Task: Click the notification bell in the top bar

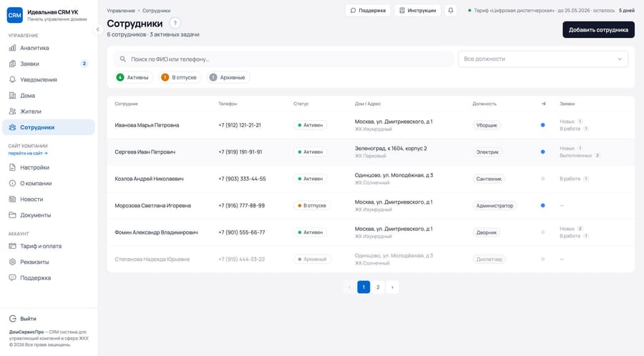Action: (451, 10)
